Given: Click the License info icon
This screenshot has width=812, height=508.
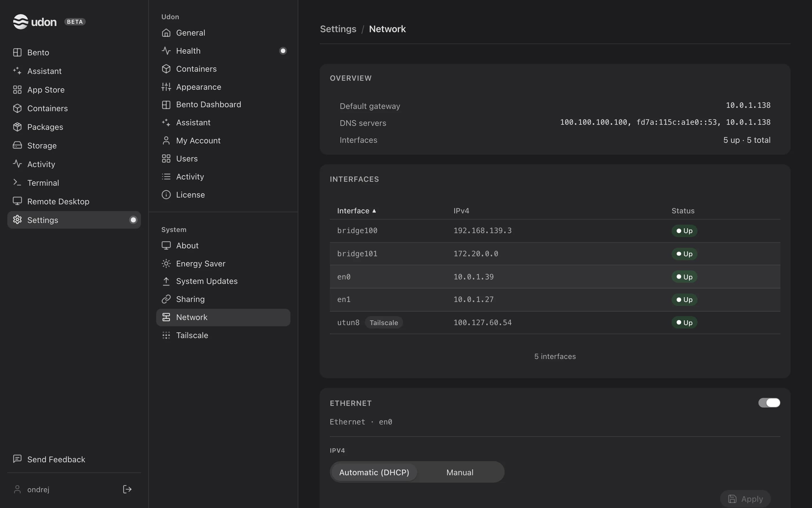Looking at the screenshot, I should 166,194.
